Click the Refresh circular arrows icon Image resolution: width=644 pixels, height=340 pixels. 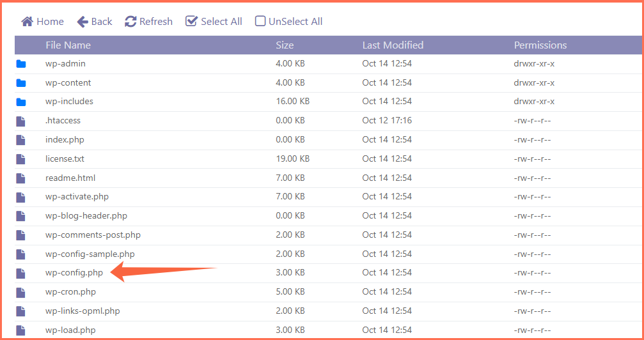click(x=130, y=21)
